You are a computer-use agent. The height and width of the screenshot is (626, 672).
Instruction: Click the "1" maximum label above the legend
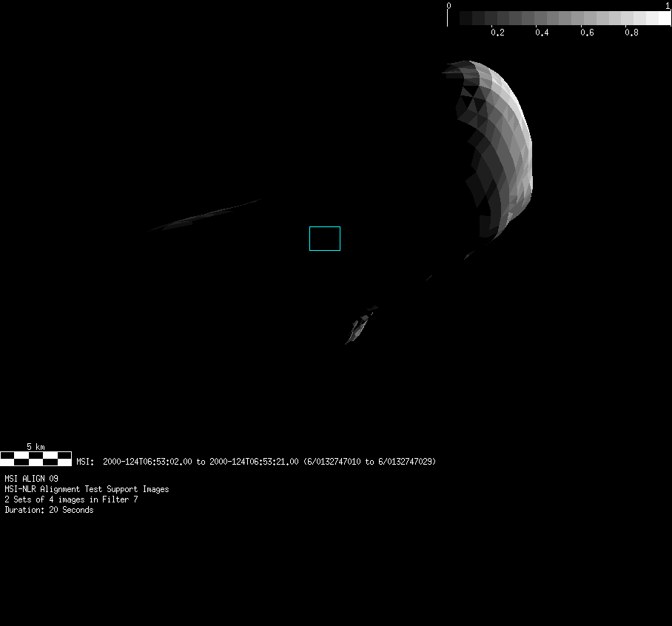(668, 5)
